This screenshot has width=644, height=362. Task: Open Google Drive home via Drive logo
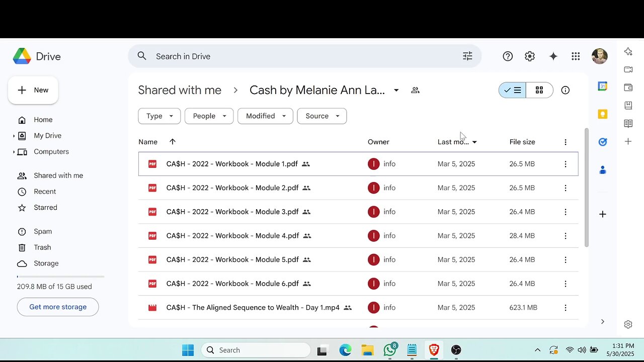(37, 56)
